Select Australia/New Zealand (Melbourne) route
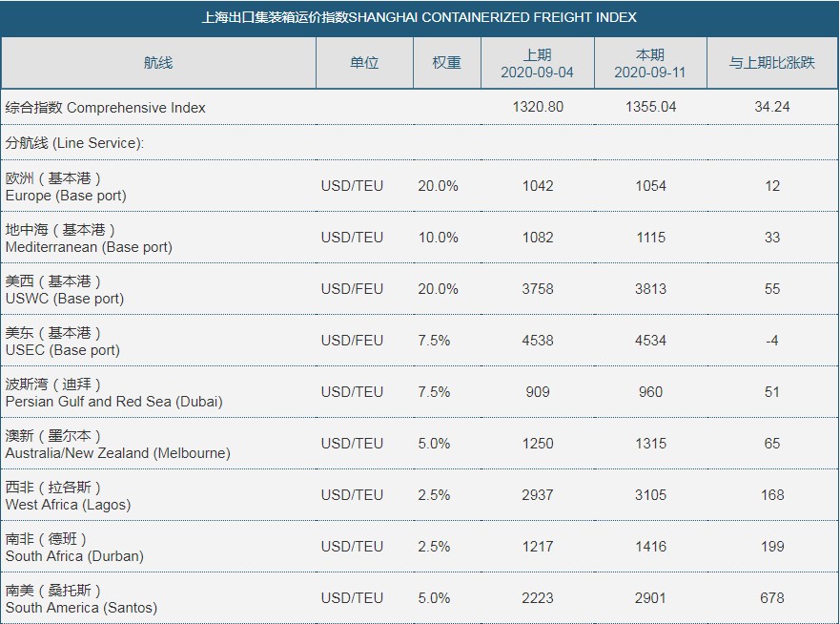The image size is (840, 624). coord(117,445)
